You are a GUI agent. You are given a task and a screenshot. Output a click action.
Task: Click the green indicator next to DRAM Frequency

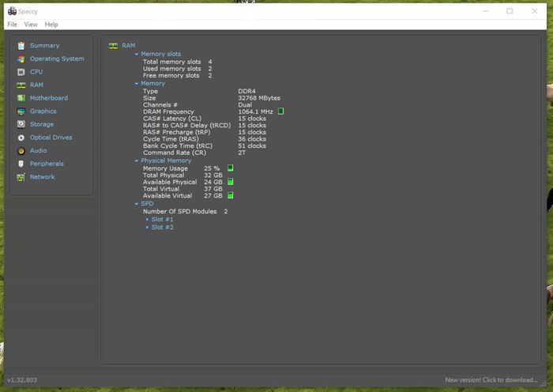tap(280, 111)
